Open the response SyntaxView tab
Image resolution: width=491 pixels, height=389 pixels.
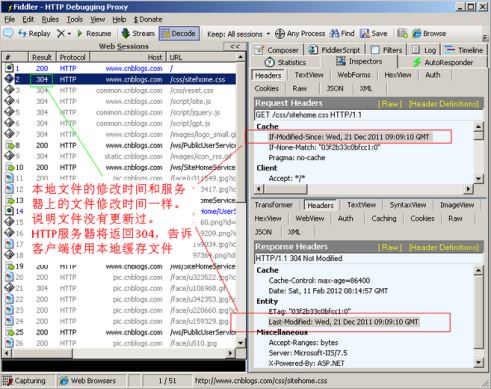point(408,205)
